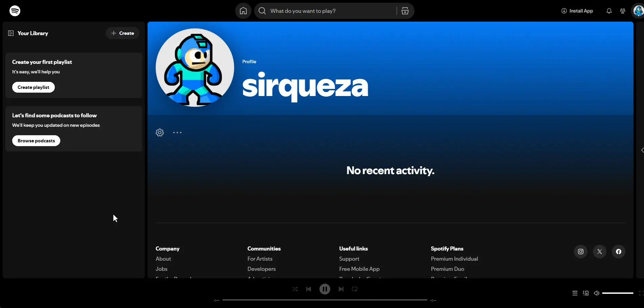Click the Create playlist button

[34, 87]
